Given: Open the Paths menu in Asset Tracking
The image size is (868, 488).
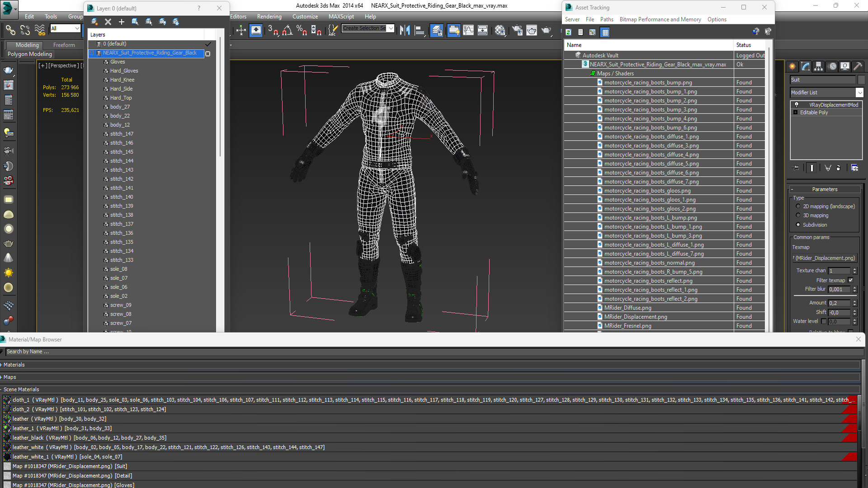Looking at the screenshot, I should 607,19.
